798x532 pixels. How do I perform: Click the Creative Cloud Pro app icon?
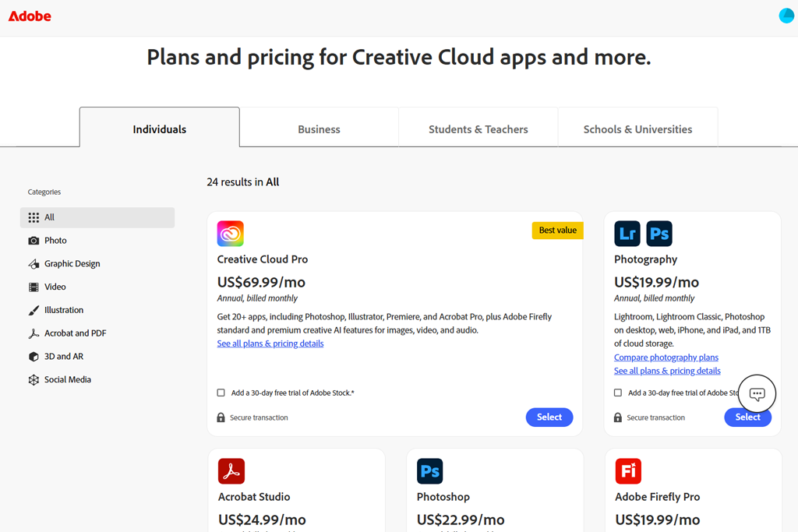(231, 234)
